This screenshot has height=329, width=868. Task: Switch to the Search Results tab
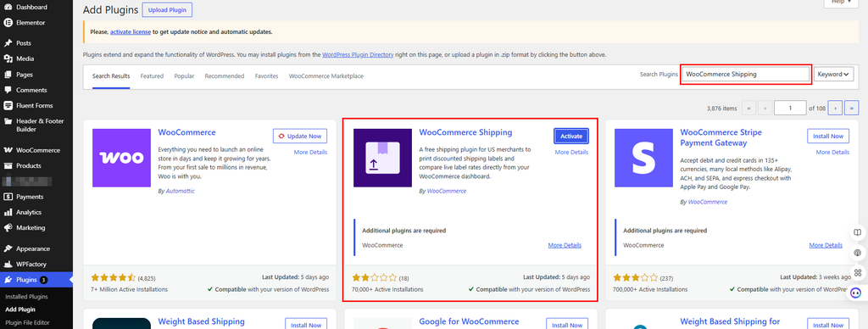tap(111, 75)
